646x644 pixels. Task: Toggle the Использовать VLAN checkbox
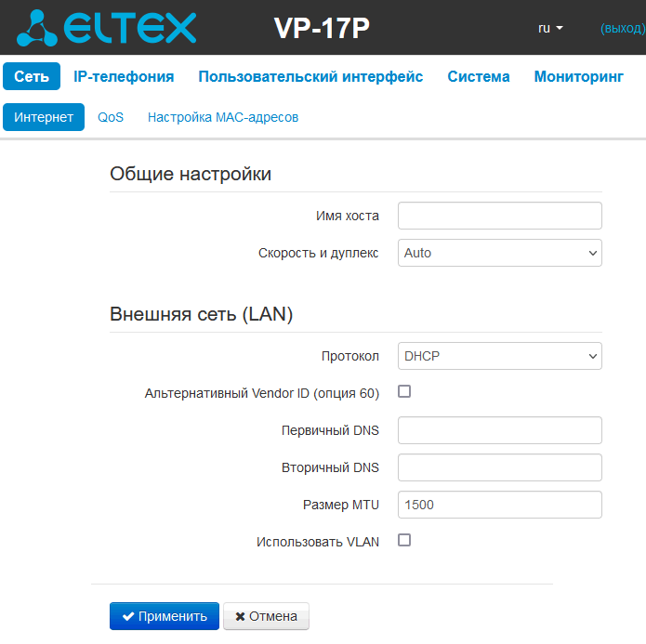coord(404,540)
